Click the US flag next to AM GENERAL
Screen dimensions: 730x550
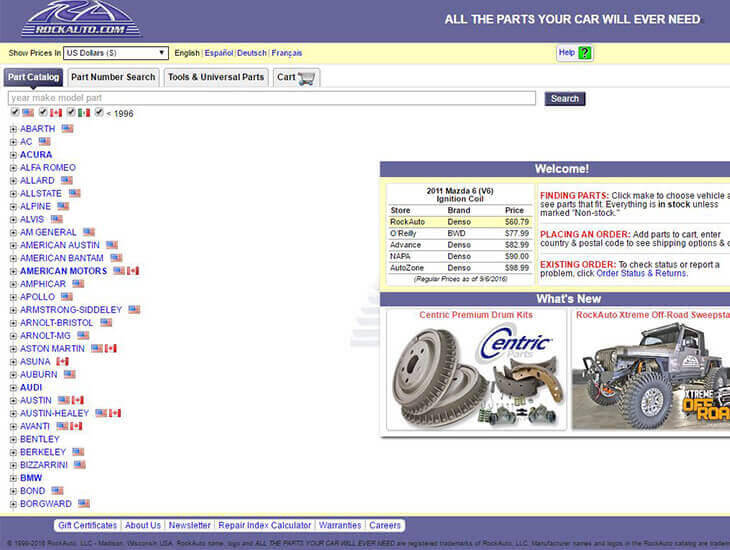pos(89,232)
